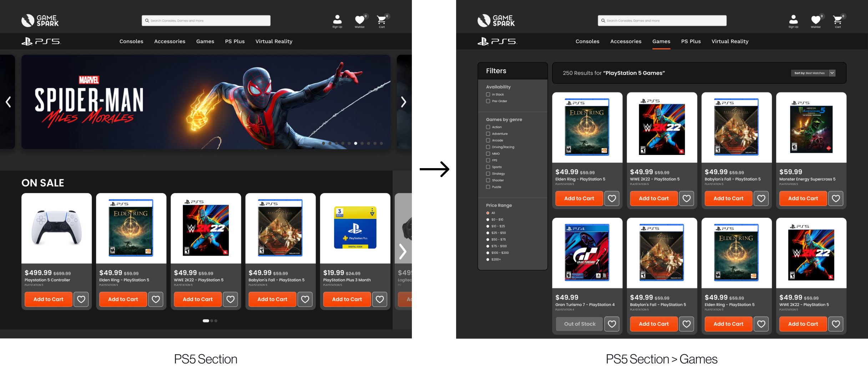Open PS Plus in PS5 Section navbar
Screen dimensions: 868x367
(x=235, y=41)
